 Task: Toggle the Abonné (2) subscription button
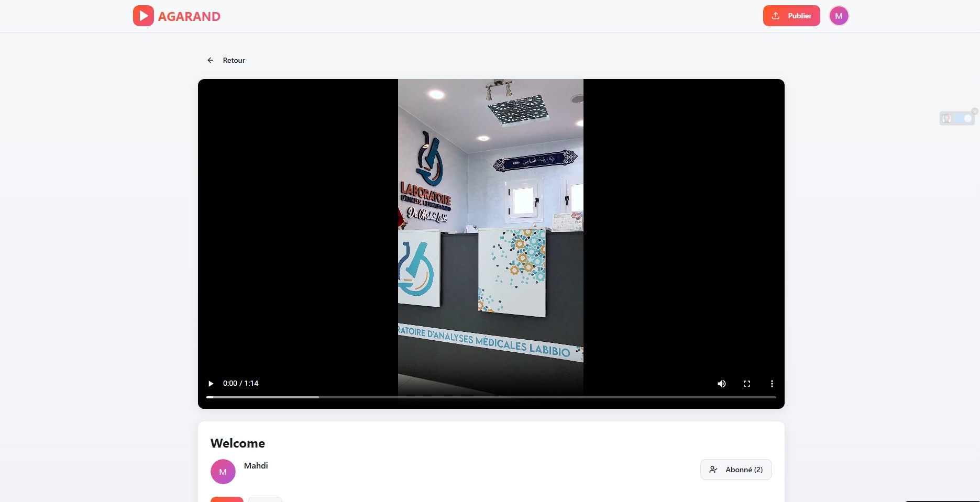(x=736, y=470)
